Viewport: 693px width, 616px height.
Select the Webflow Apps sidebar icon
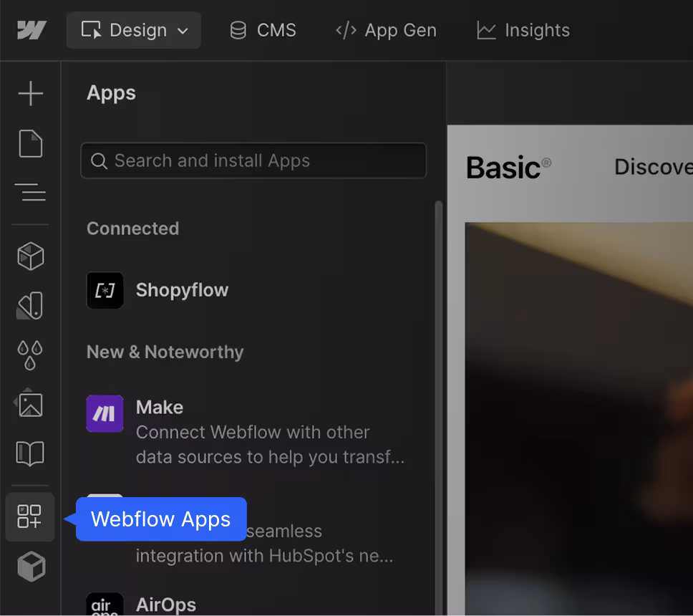pos(30,516)
